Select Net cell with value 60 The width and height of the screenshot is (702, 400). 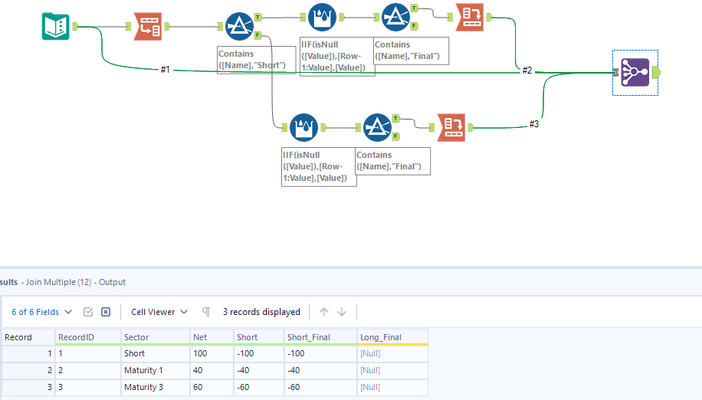pyautogui.click(x=212, y=387)
